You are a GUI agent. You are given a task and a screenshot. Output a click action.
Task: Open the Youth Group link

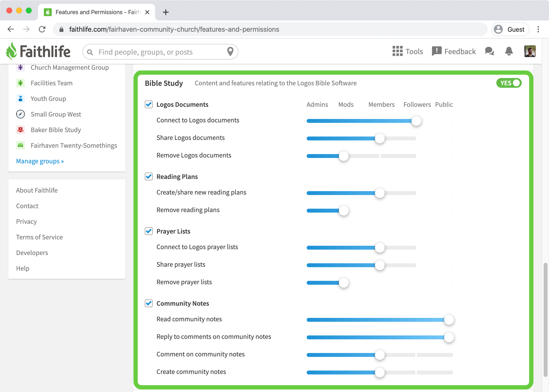(48, 99)
